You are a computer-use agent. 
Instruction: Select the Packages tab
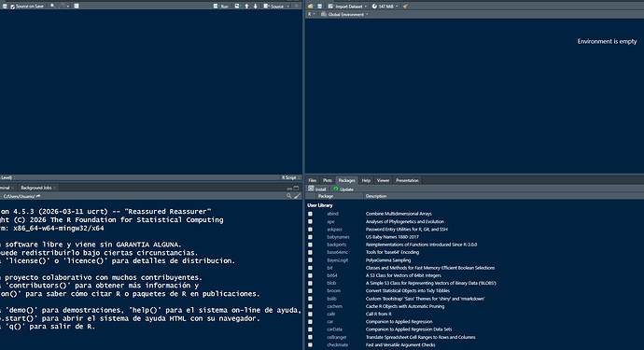click(346, 180)
